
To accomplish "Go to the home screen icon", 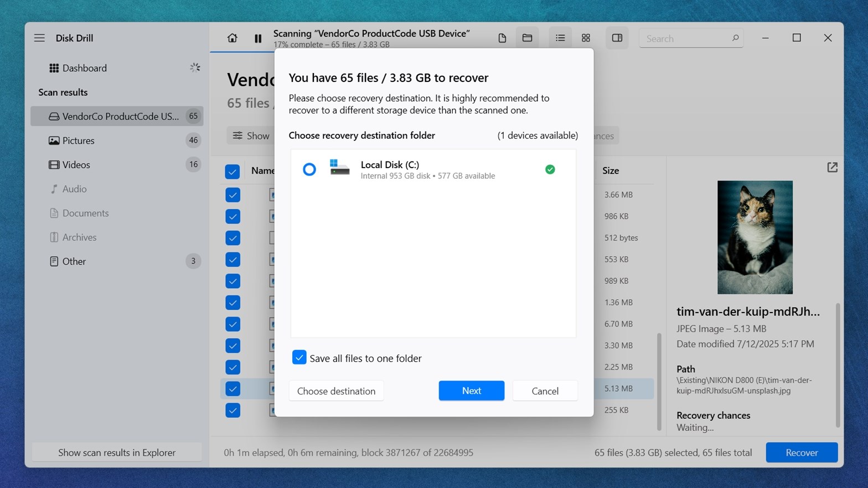I will (232, 38).
